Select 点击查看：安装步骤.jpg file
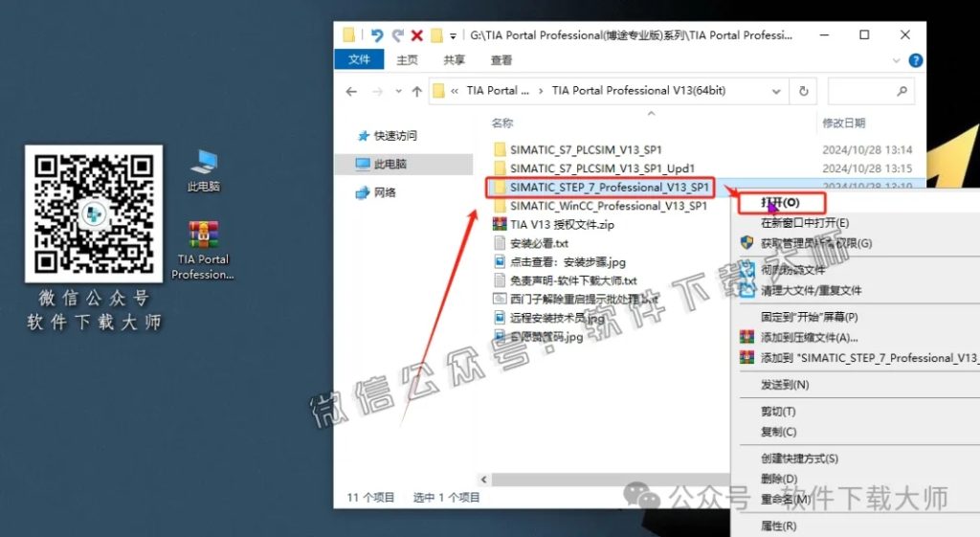 click(568, 262)
